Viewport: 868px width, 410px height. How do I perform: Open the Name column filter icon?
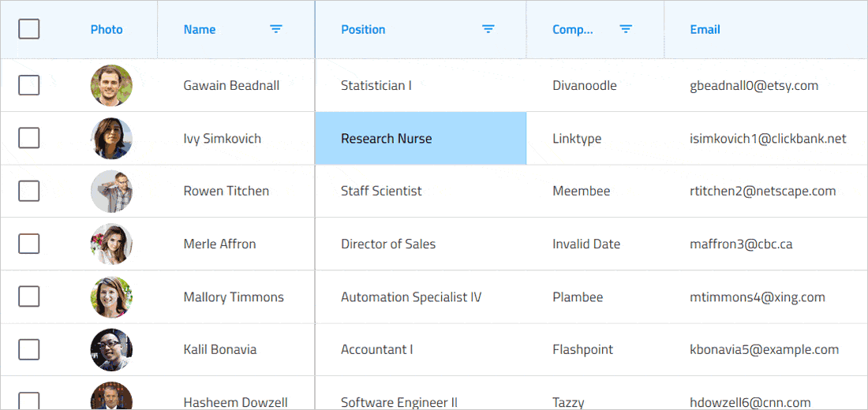pyautogui.click(x=276, y=29)
